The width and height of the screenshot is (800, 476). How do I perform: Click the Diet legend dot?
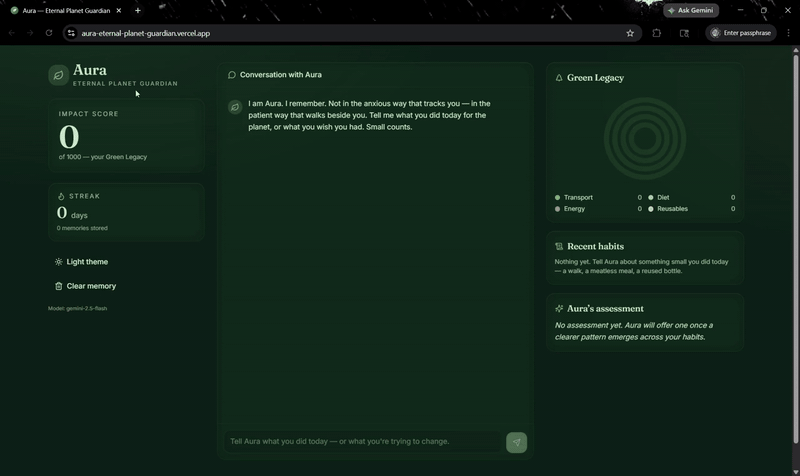coord(651,197)
